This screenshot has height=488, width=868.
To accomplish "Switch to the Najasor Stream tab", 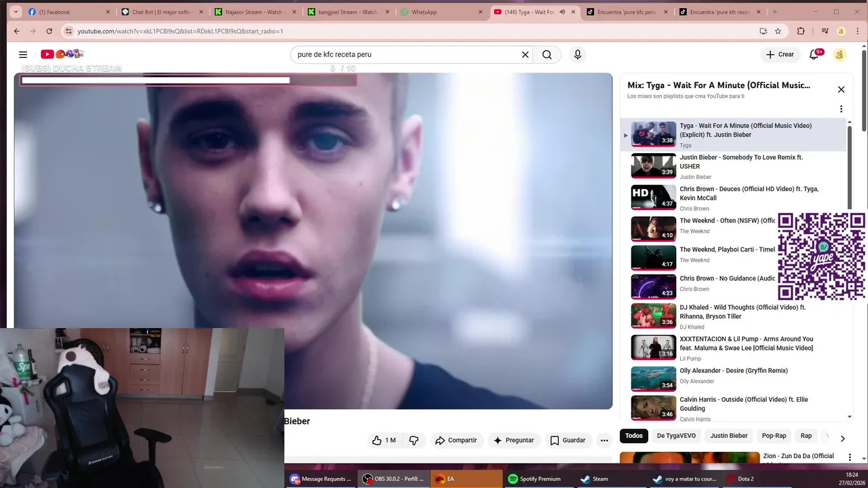I will point(254,12).
